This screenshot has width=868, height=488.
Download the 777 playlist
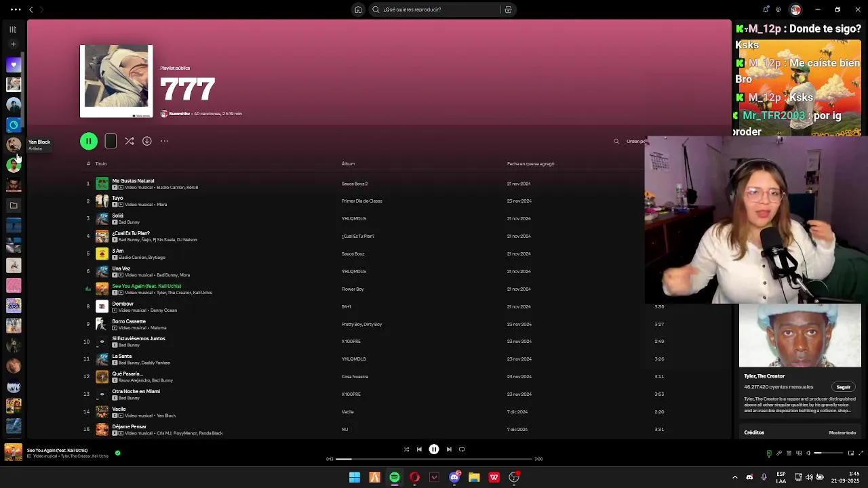pos(146,141)
